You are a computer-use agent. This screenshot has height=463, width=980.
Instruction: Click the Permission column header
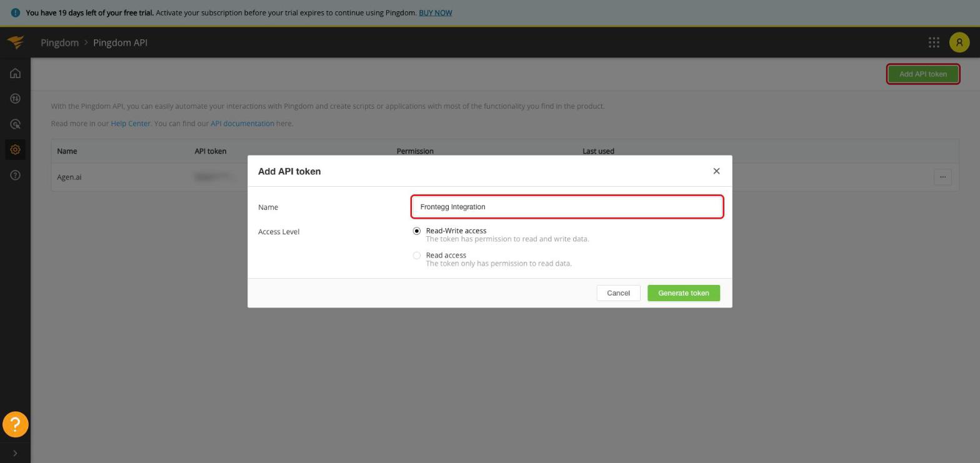click(x=415, y=151)
